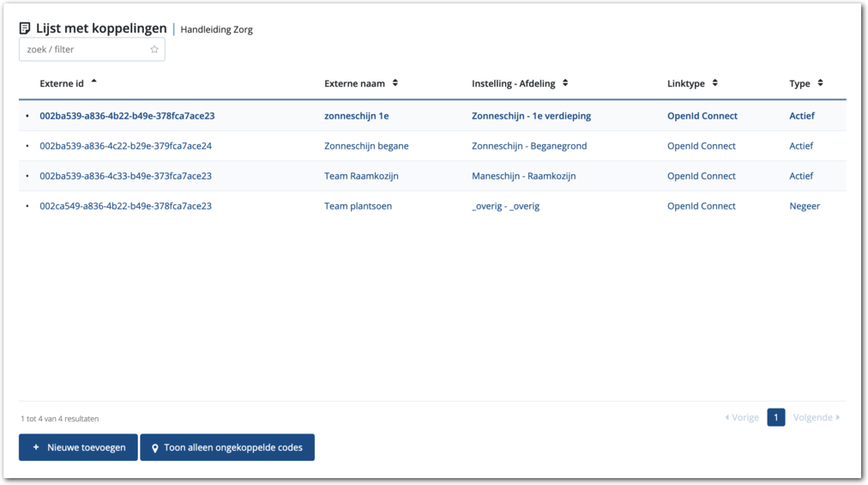Open link 002ba539-a836-4b22-b49e-378fca7ace23
This screenshot has width=868, height=485.
point(126,116)
